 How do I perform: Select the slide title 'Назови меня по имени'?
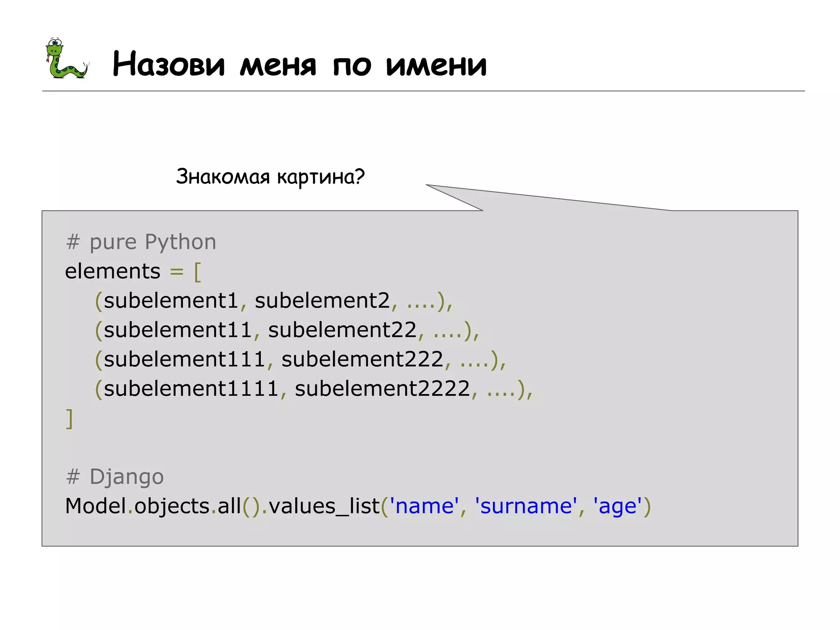click(x=300, y=64)
